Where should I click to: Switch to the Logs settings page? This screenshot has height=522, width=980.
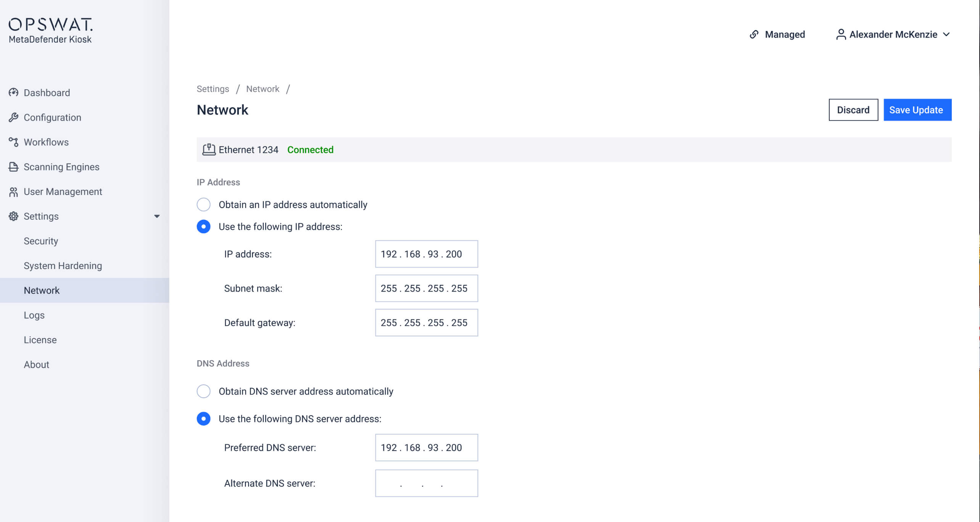[34, 315]
